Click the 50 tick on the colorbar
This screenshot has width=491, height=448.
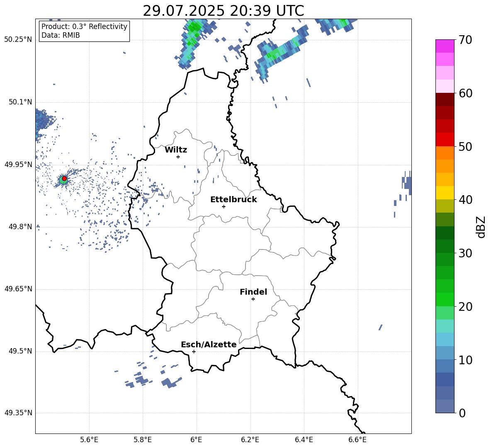(465, 147)
